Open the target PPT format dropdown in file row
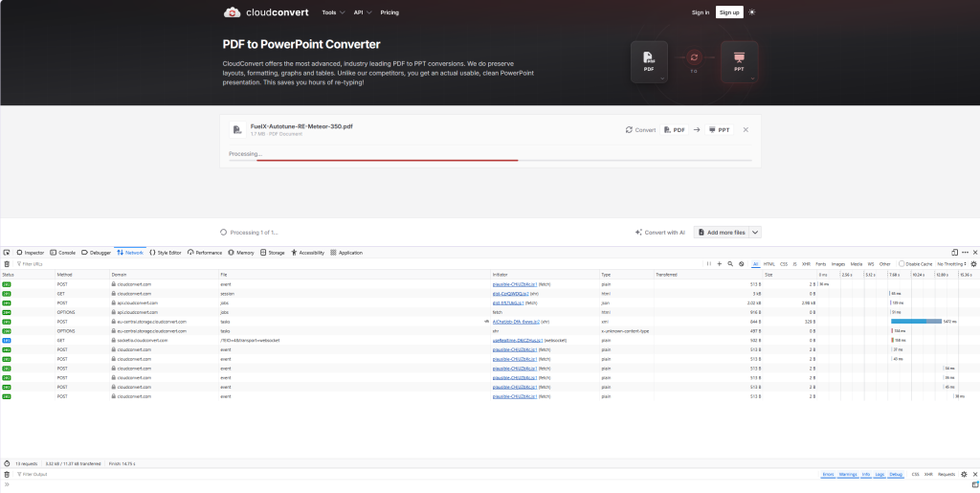The width and height of the screenshot is (980, 493). coord(719,130)
